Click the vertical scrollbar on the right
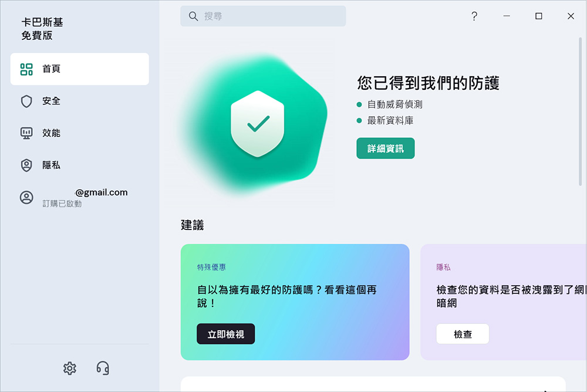 tap(581, 111)
